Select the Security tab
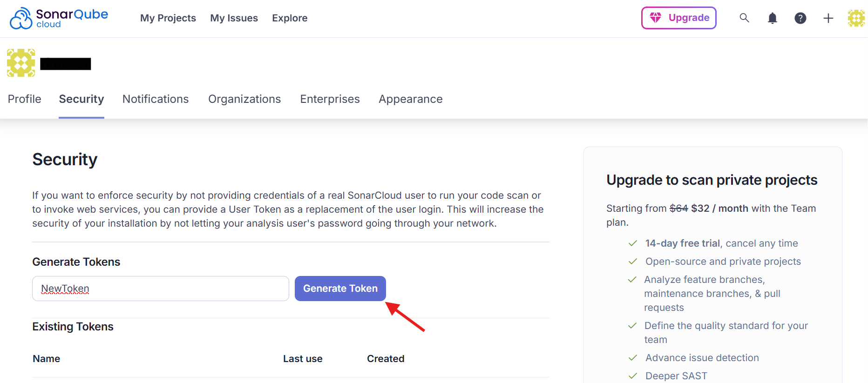The image size is (868, 383). (x=81, y=99)
